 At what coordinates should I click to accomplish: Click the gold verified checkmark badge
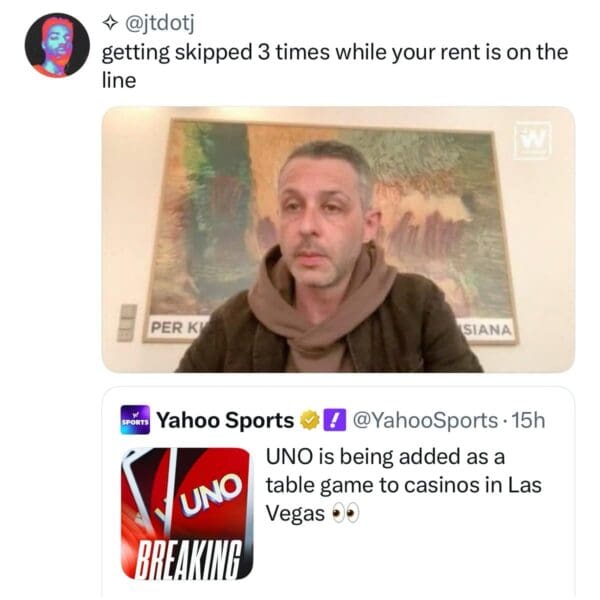pyautogui.click(x=309, y=420)
